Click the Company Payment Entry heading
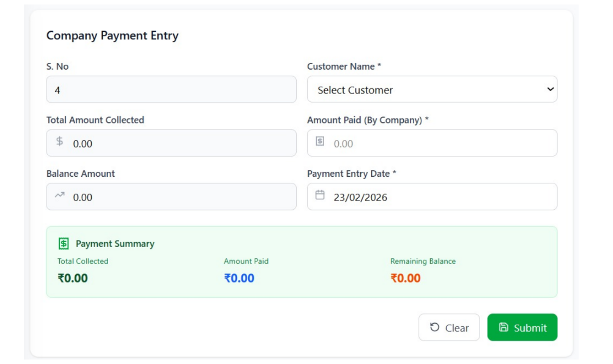The width and height of the screenshot is (613, 364). point(113,36)
